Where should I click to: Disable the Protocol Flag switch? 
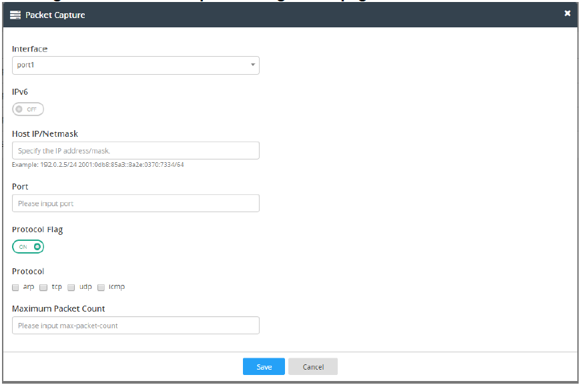coord(27,246)
